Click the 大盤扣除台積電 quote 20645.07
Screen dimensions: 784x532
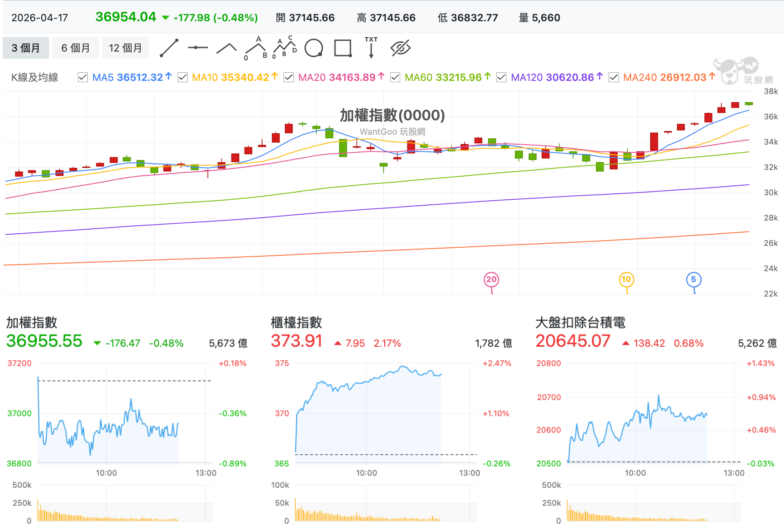[573, 341]
